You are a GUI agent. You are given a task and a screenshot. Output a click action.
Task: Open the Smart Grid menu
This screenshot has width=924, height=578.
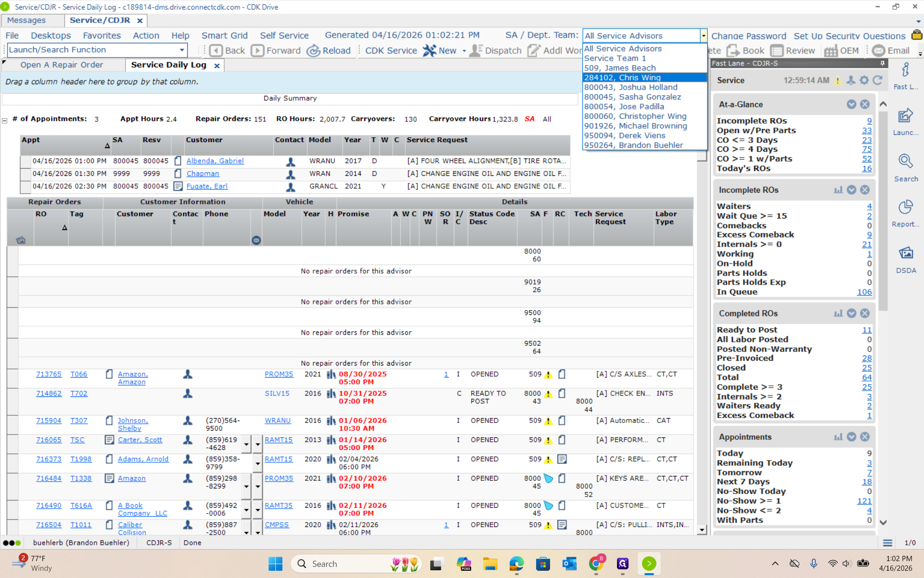pos(224,35)
